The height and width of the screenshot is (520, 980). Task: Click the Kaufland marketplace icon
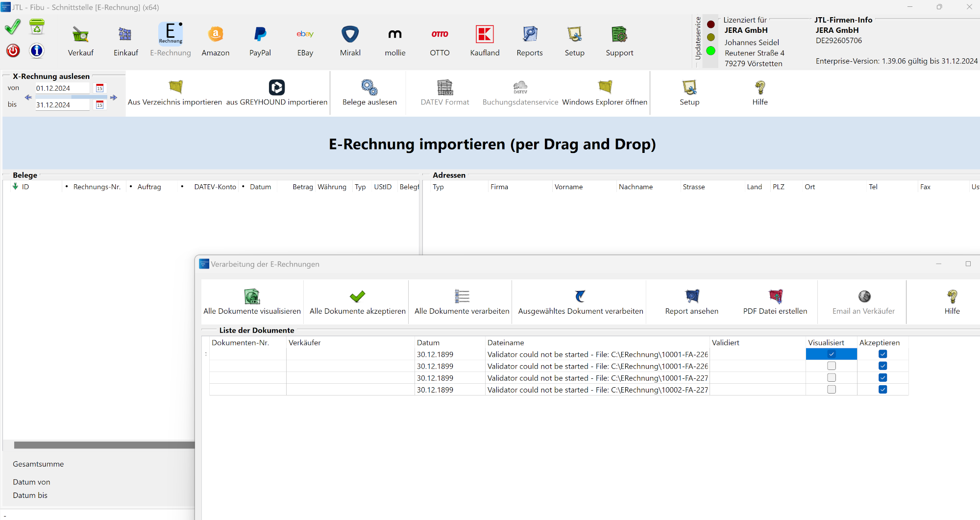(485, 35)
